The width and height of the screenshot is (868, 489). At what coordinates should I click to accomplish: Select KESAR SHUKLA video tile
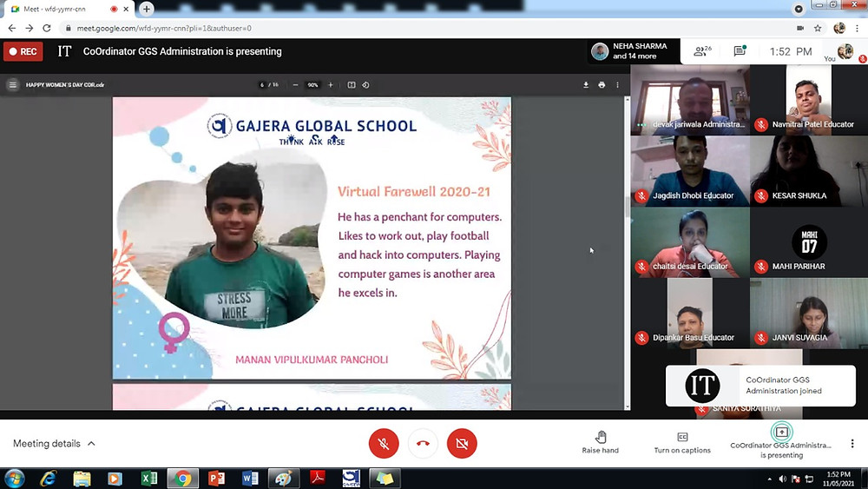[x=809, y=171]
